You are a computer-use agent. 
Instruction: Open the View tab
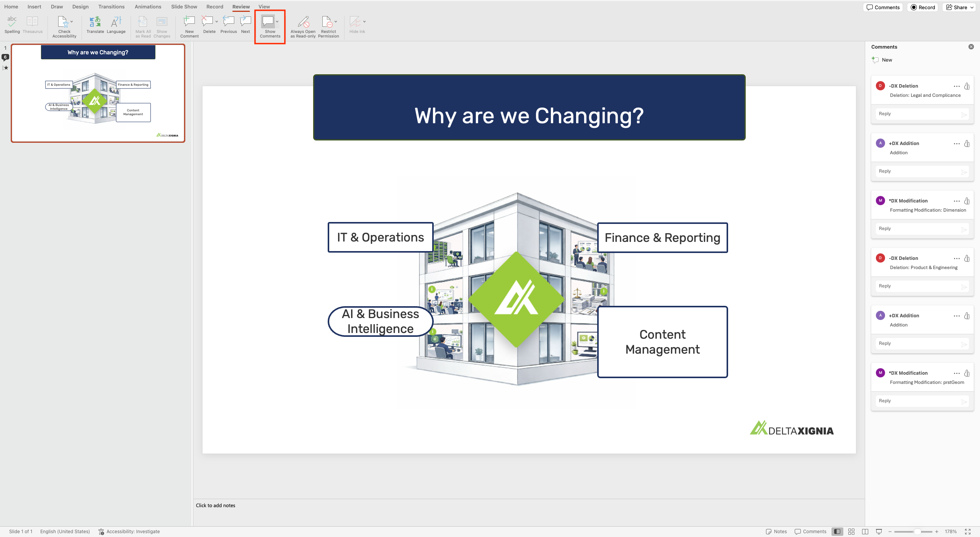pyautogui.click(x=264, y=7)
